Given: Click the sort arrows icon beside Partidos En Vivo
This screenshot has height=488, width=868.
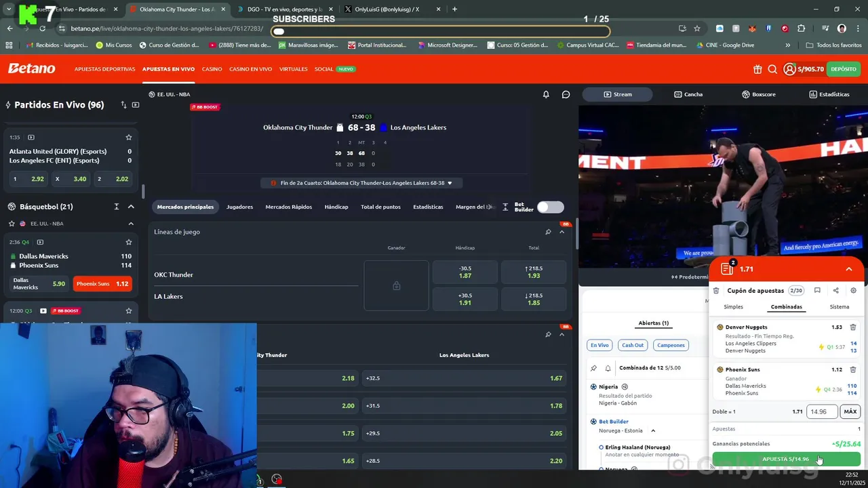Looking at the screenshot, I should [x=123, y=105].
